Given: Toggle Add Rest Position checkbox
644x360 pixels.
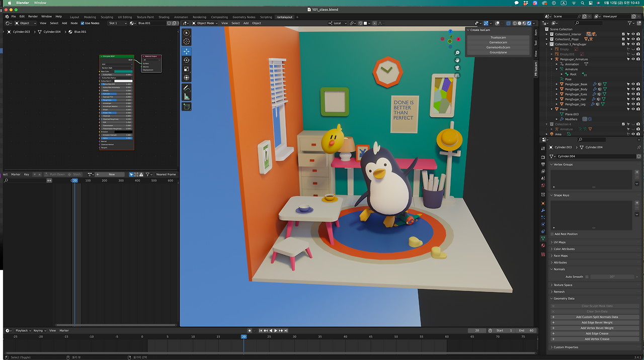Looking at the screenshot, I should pos(552,234).
